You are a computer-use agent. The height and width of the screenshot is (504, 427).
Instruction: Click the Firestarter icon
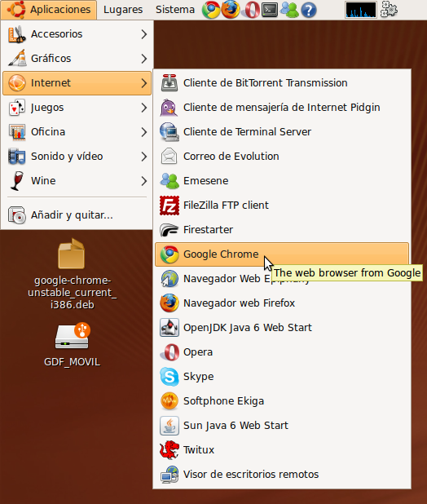coord(169,230)
